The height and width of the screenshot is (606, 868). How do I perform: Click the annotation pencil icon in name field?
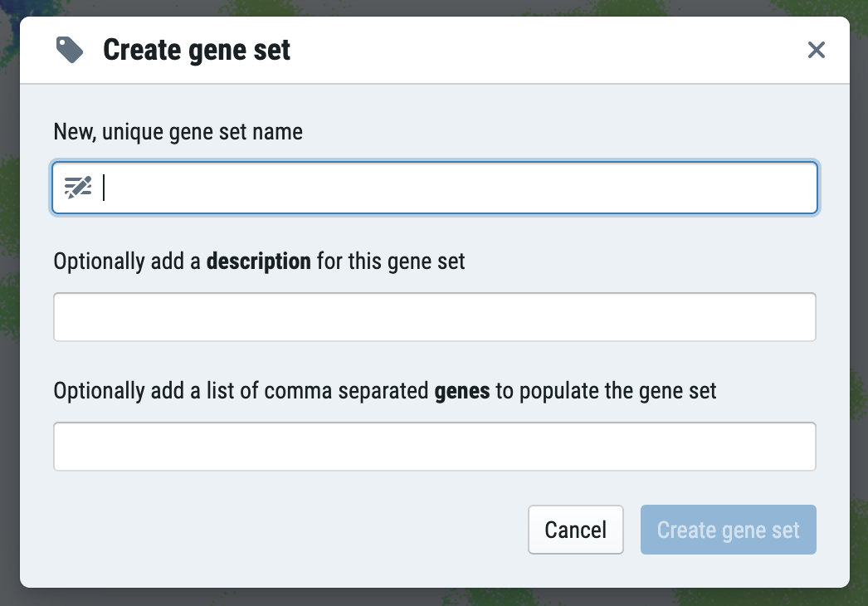click(77, 188)
